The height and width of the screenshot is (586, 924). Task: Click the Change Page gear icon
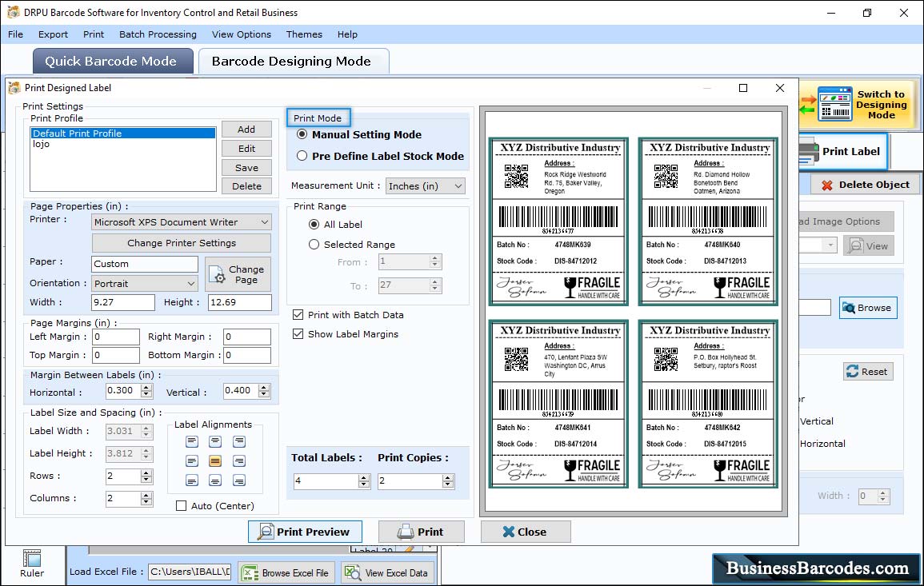click(218, 274)
